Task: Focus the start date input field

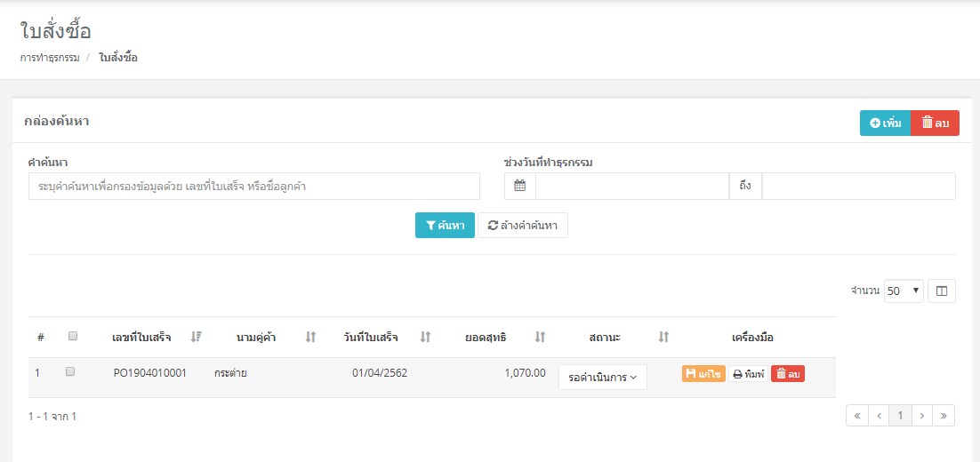Action: [632, 186]
